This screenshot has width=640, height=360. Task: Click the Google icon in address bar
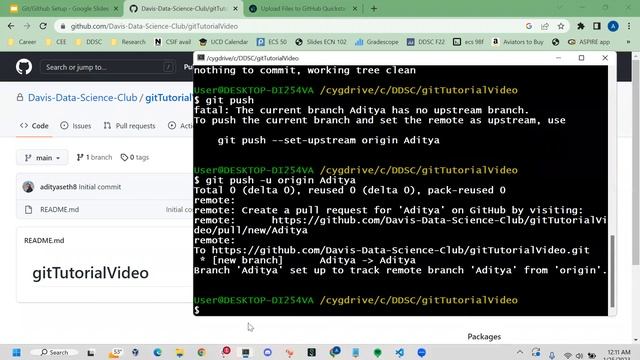pyautogui.click(x=529, y=26)
